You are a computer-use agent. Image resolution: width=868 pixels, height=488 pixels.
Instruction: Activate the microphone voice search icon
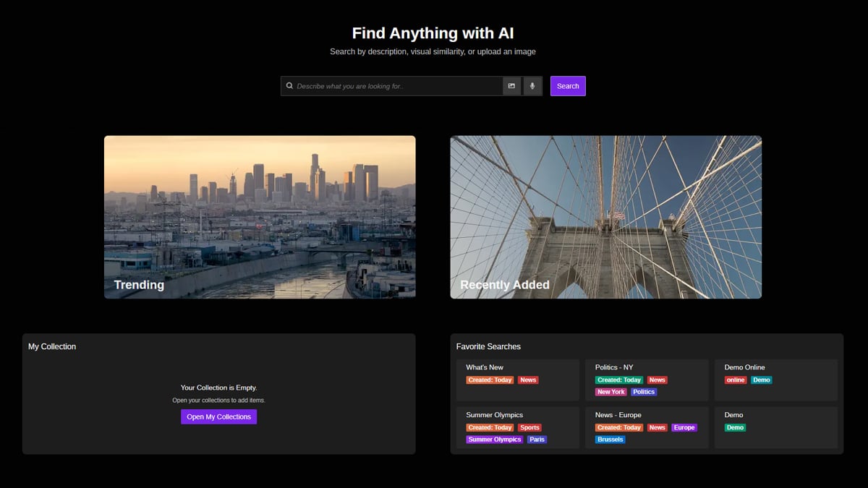[532, 86]
